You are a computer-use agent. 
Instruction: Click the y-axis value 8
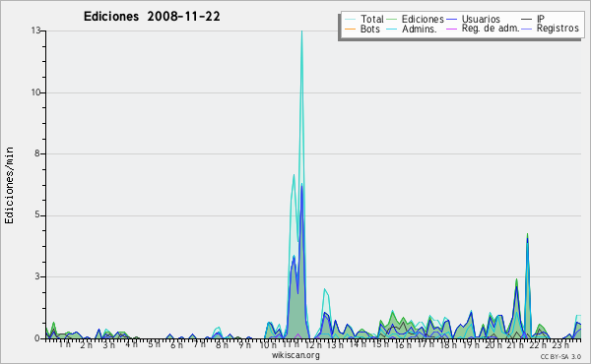tap(37, 153)
